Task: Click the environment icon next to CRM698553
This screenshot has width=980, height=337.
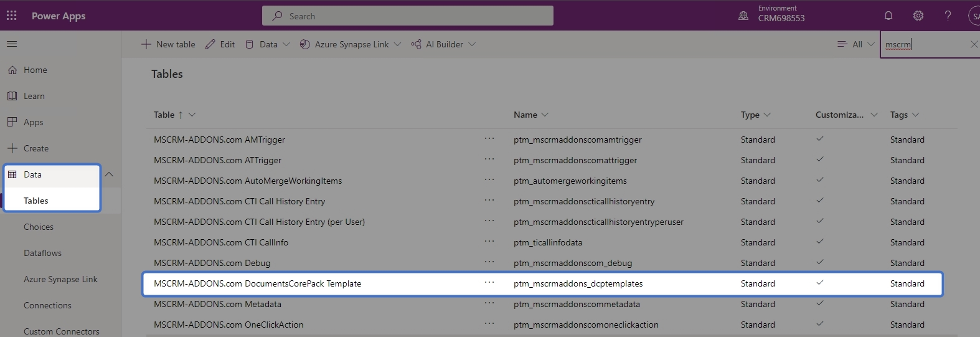Action: tap(743, 16)
